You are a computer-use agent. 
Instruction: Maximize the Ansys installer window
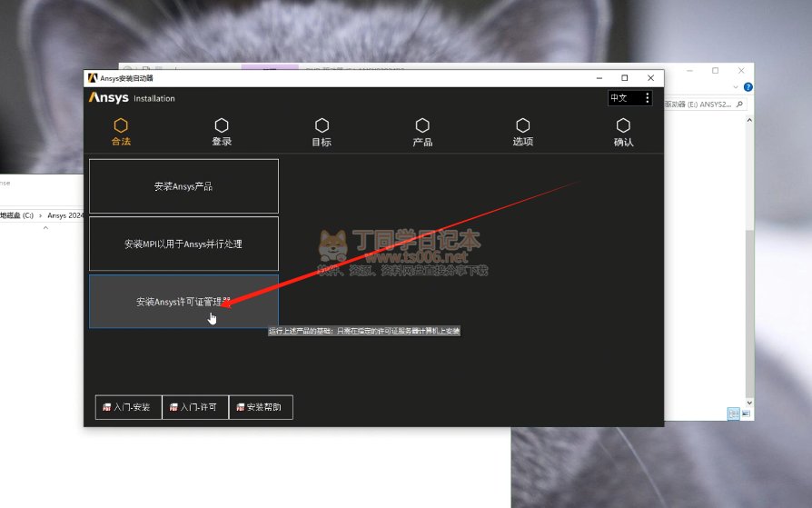point(625,78)
